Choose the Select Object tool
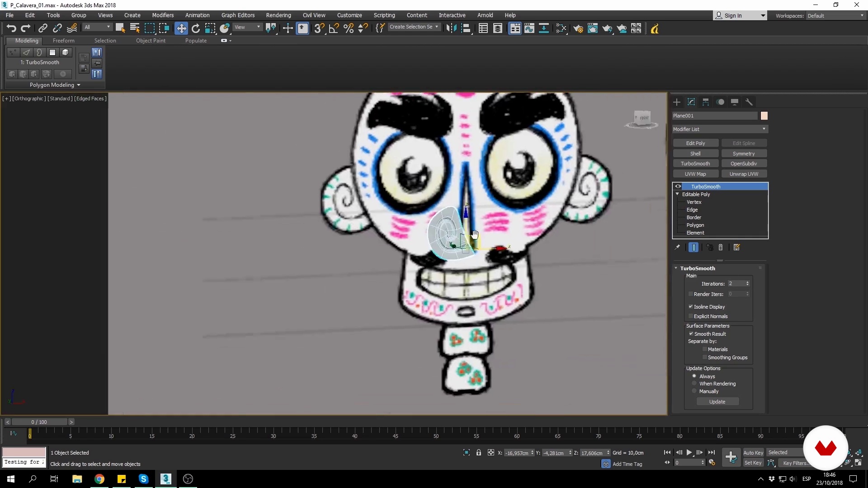This screenshot has height=488, width=868. tap(120, 28)
